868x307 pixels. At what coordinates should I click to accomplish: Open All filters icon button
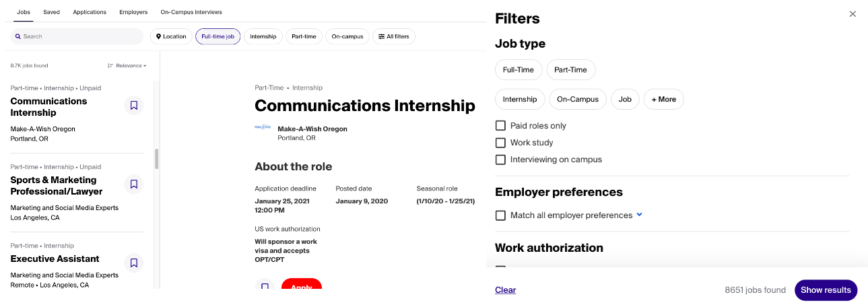[x=394, y=36]
